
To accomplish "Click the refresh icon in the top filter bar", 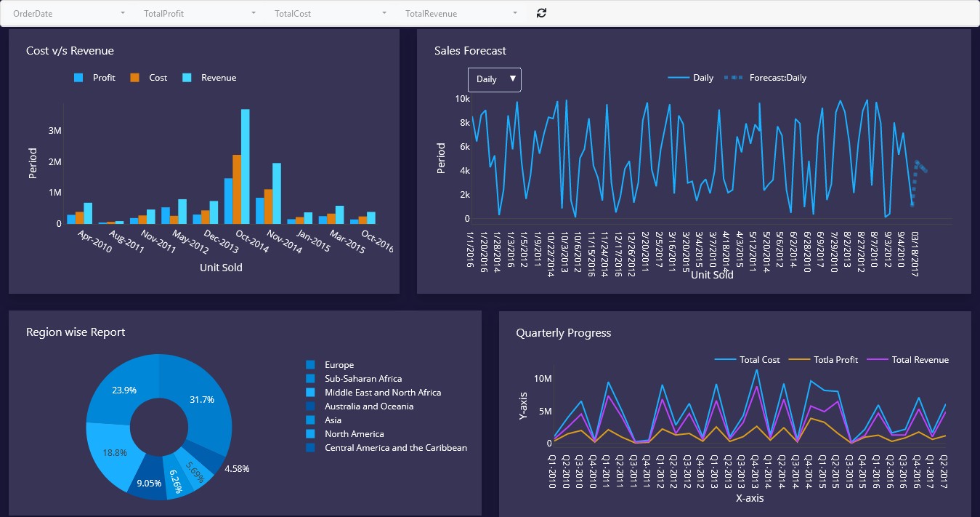I will (541, 13).
